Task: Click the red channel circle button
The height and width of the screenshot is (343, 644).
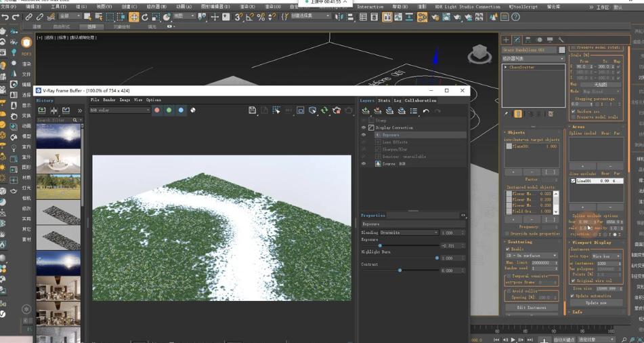Action: [157, 110]
